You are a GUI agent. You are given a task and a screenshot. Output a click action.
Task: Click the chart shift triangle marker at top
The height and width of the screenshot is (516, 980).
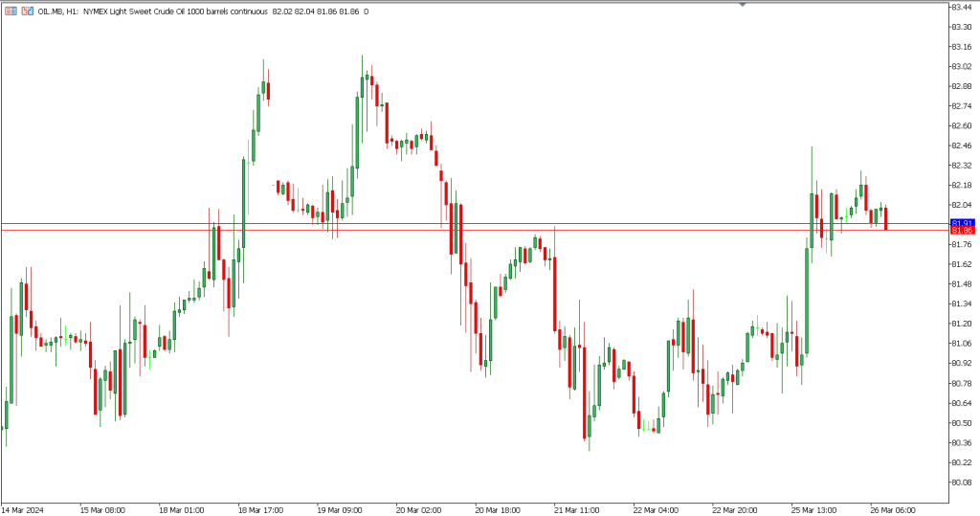pyautogui.click(x=742, y=4)
